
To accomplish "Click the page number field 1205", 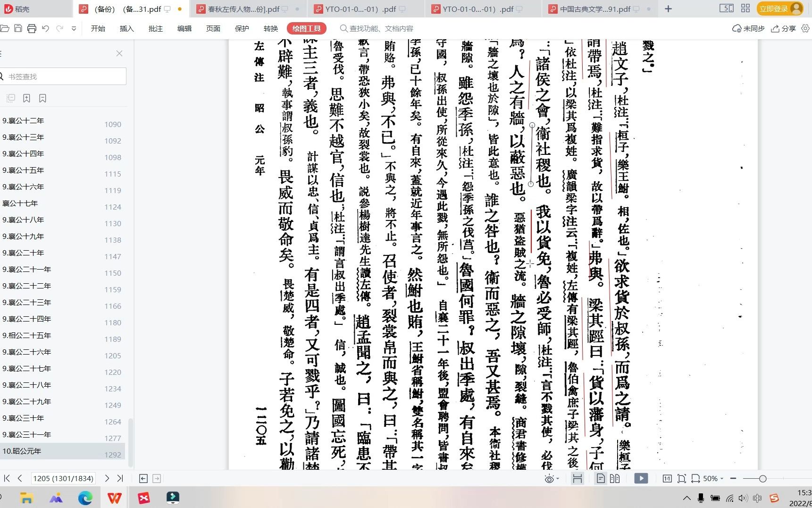I will [63, 478].
